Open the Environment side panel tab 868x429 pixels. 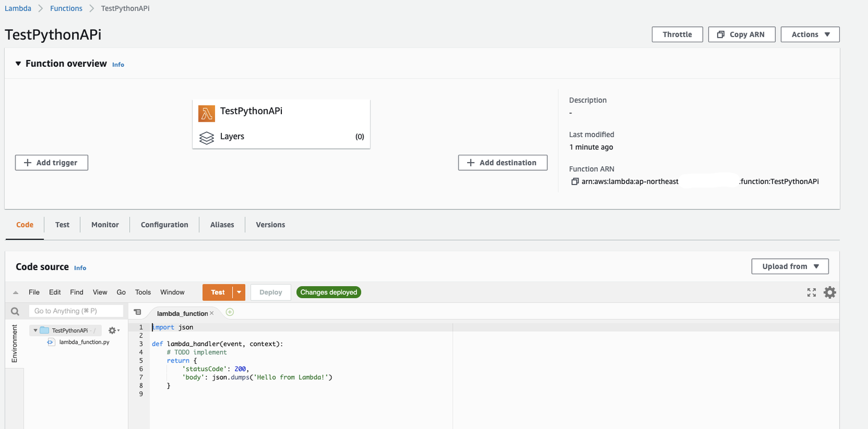[x=14, y=344]
